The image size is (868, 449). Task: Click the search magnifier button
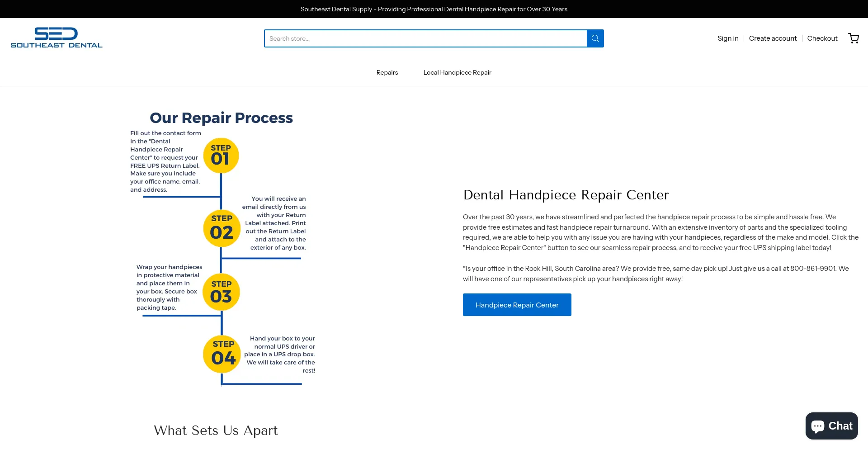595,38
